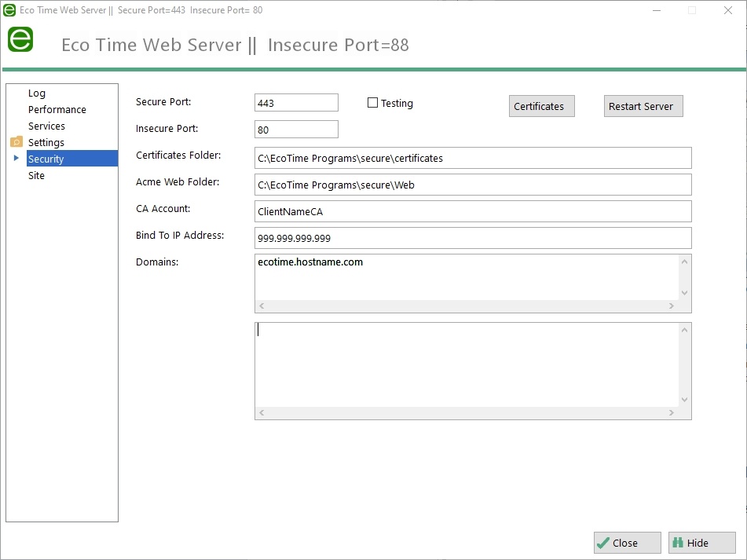Click the Bind To IP Address field
The height and width of the screenshot is (560, 747).
(x=473, y=238)
